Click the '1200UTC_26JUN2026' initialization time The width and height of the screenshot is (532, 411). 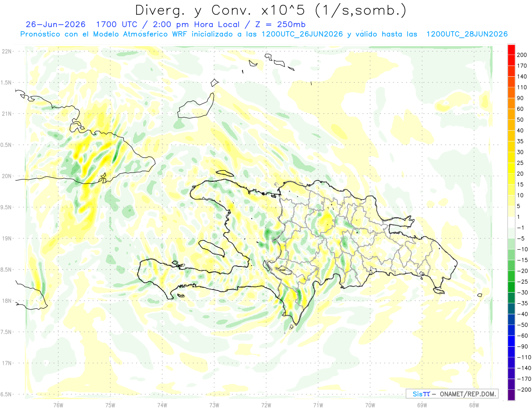tap(302, 34)
